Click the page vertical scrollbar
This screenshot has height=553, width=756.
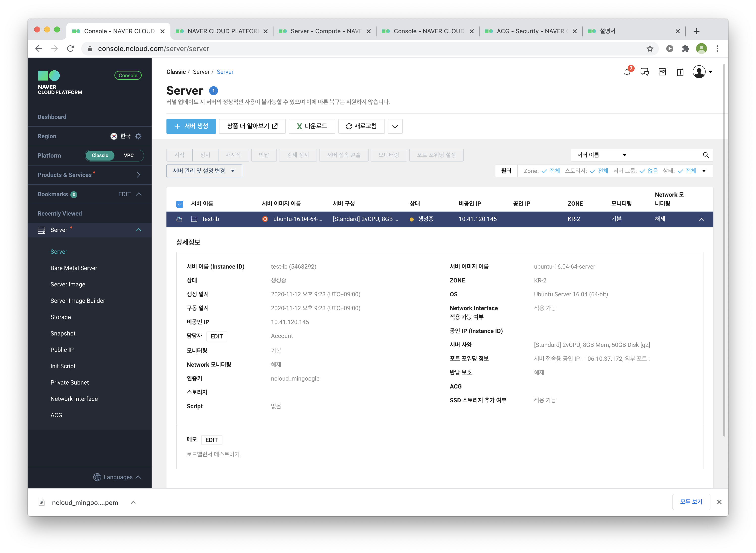[x=724, y=251]
